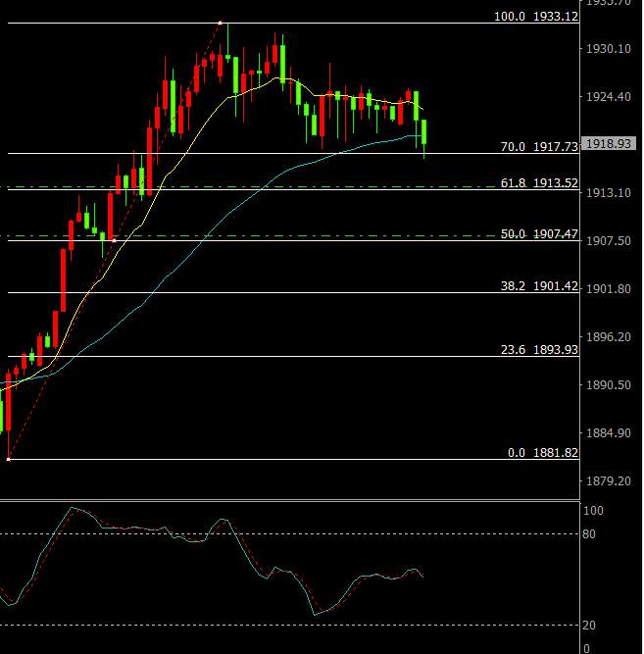Viewport: 644px width, 654px height.
Task: Click the 1884.90 price scale value
Action: 609,433
